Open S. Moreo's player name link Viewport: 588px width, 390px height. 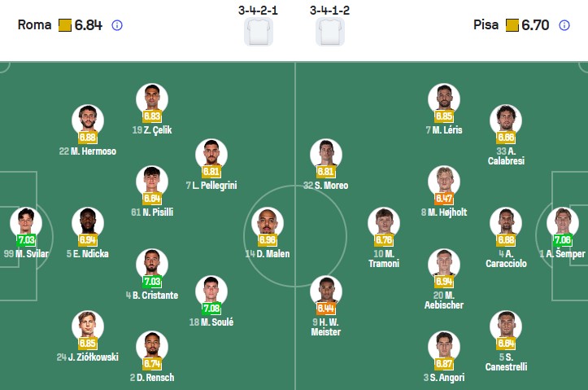(326, 186)
